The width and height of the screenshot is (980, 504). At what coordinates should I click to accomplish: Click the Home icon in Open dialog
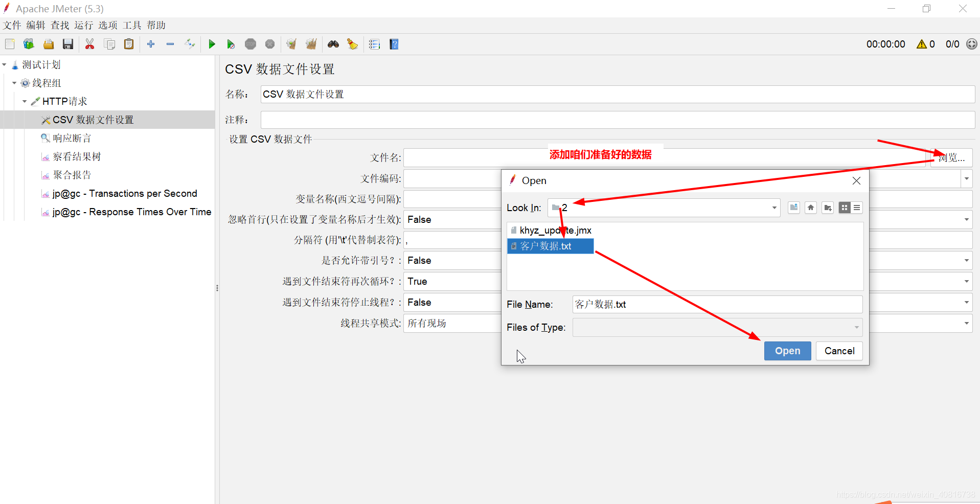click(x=811, y=208)
